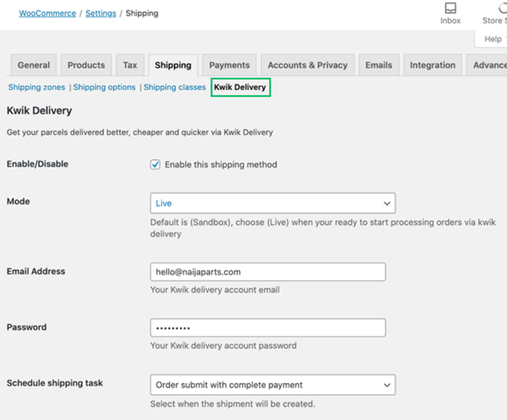Open the Products settings tab

tap(86, 65)
